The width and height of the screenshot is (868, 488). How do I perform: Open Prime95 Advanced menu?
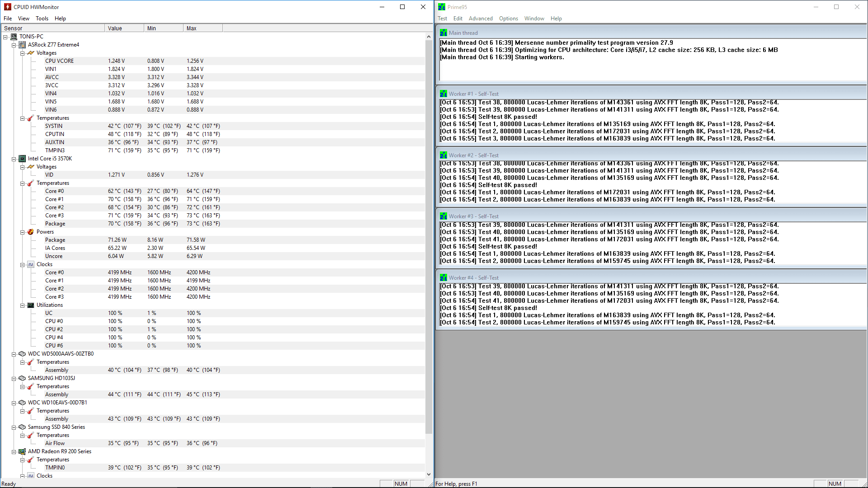(x=481, y=19)
